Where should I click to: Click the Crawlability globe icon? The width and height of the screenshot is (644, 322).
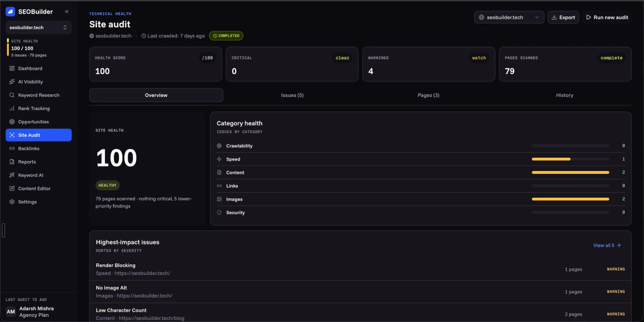click(x=219, y=146)
